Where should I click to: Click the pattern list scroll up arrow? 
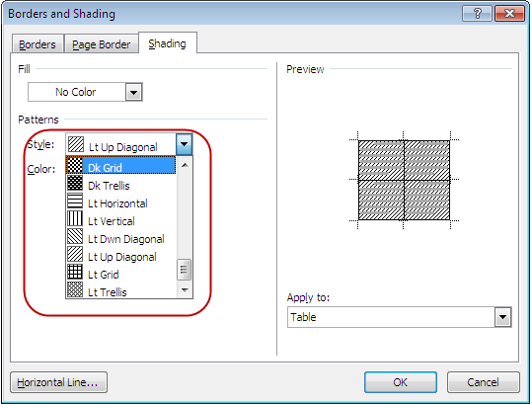point(185,165)
